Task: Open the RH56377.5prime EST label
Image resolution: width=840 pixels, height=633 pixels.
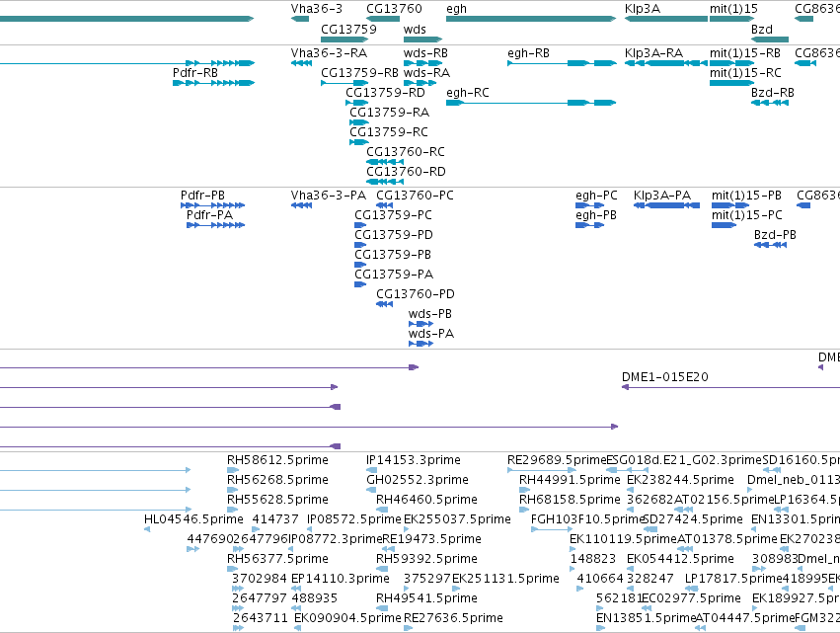Action: coord(277,560)
